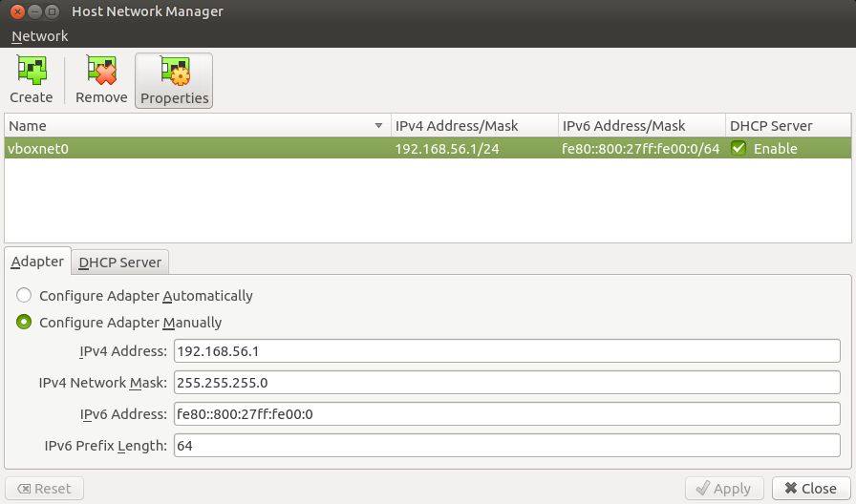Click in the IPv4 Network Mask field

pos(506,383)
